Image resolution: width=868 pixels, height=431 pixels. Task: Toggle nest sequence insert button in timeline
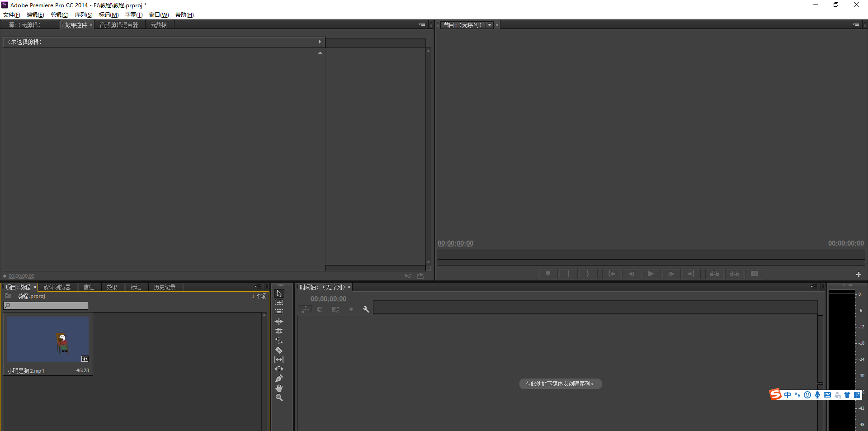[x=305, y=309]
